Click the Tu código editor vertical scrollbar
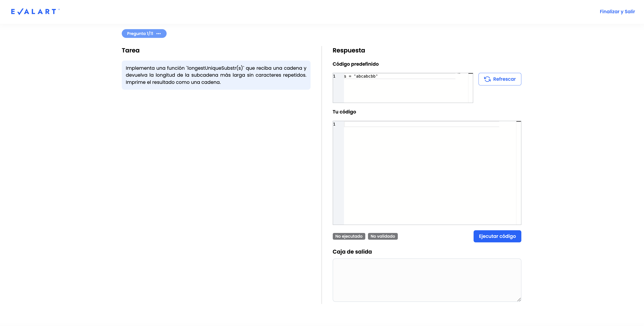644x326 pixels. click(x=518, y=172)
